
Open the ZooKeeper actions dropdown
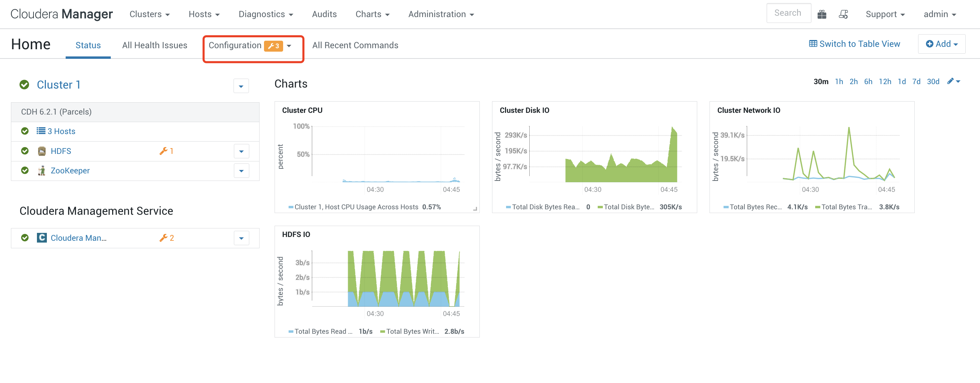(x=241, y=171)
